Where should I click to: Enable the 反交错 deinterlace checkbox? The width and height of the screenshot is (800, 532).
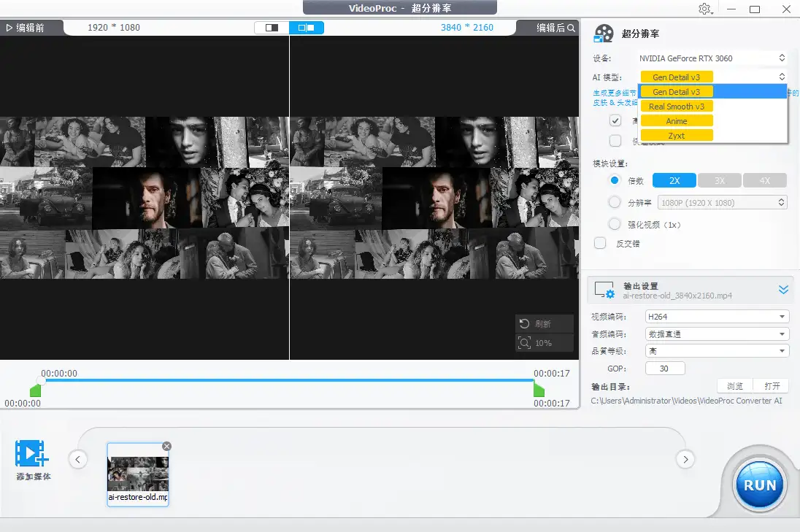[600, 244]
